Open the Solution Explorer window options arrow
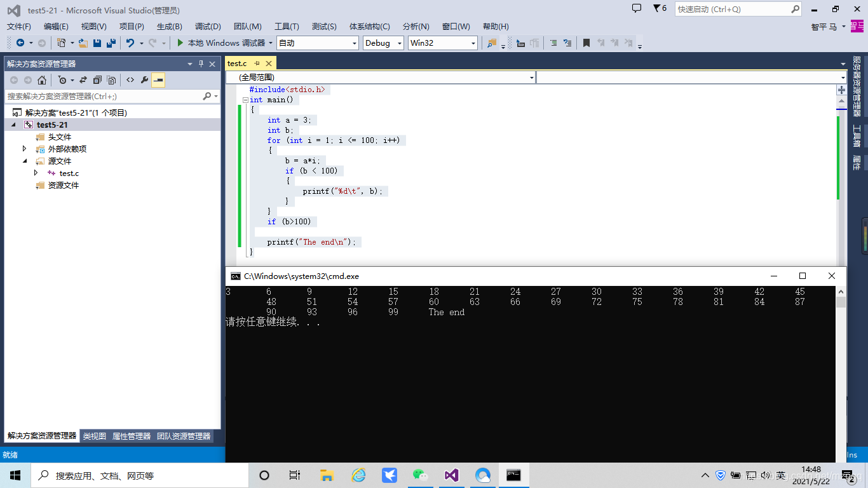This screenshot has width=868, height=488. [189, 64]
